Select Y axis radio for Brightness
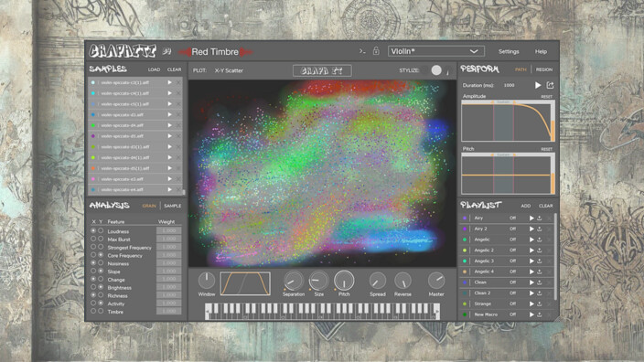This screenshot has height=362, width=644. tap(101, 287)
